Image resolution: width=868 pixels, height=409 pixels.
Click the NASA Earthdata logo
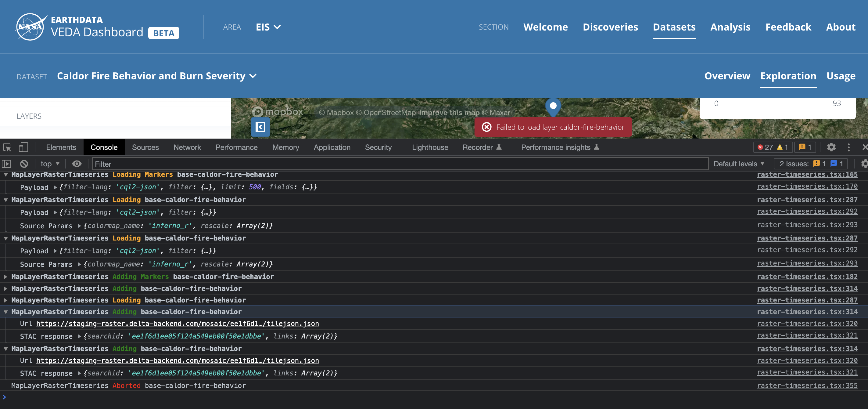[x=30, y=27]
